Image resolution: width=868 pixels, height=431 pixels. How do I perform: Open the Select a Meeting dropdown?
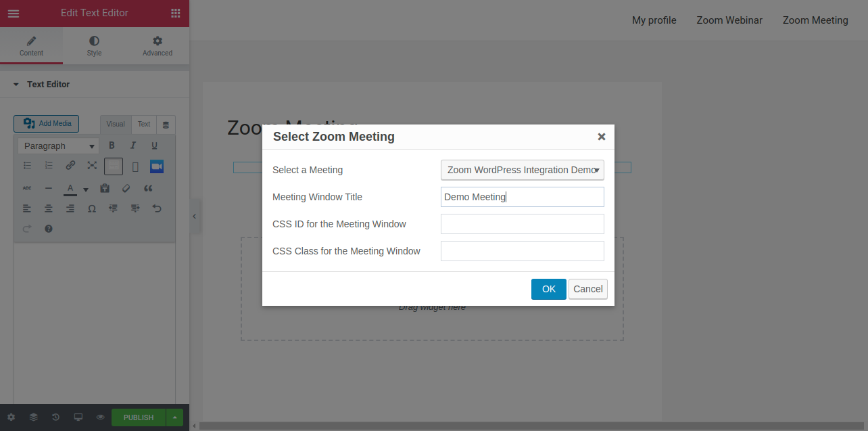pyautogui.click(x=523, y=170)
